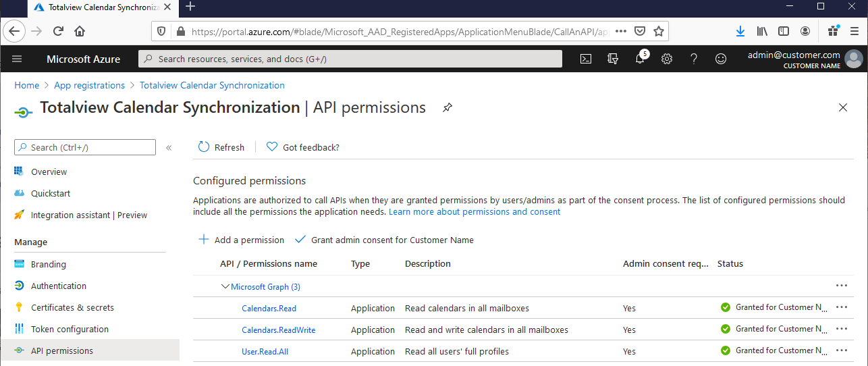Grant admin consent for Customer Name
This screenshot has width=868, height=366.
coord(385,240)
